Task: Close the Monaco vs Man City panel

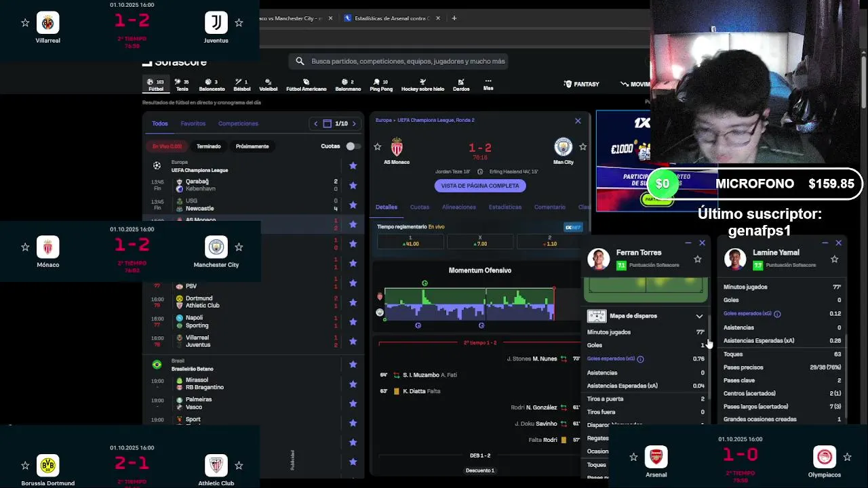Action: pos(578,121)
